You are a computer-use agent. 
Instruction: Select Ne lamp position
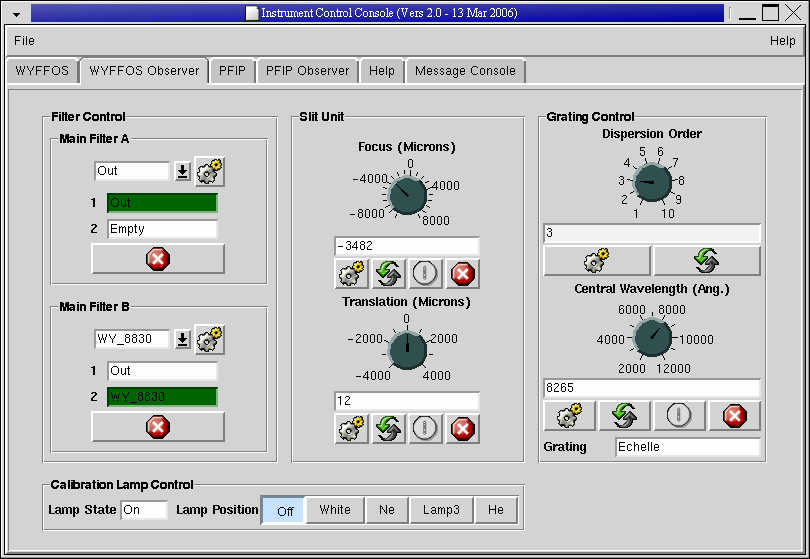click(387, 510)
